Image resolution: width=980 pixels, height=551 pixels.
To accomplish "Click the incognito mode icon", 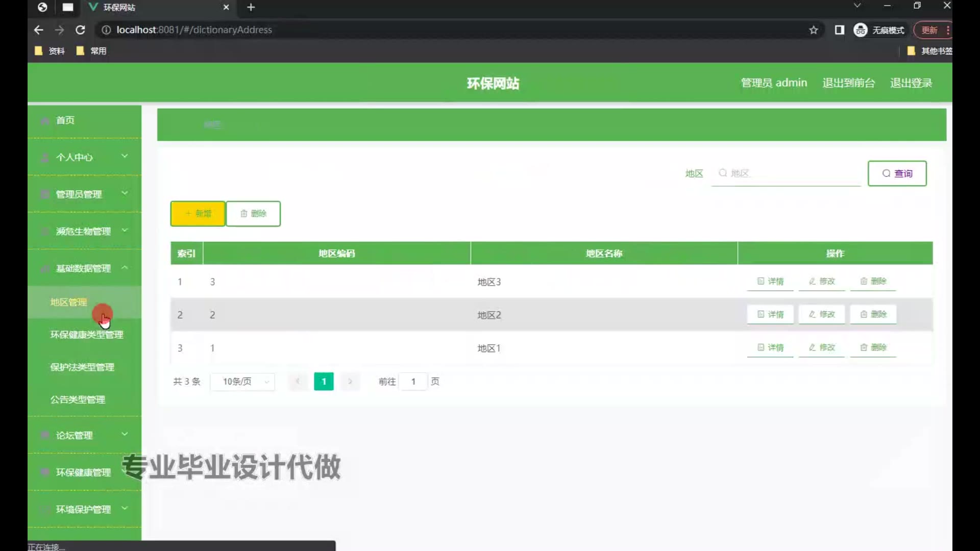I will pyautogui.click(x=861, y=30).
